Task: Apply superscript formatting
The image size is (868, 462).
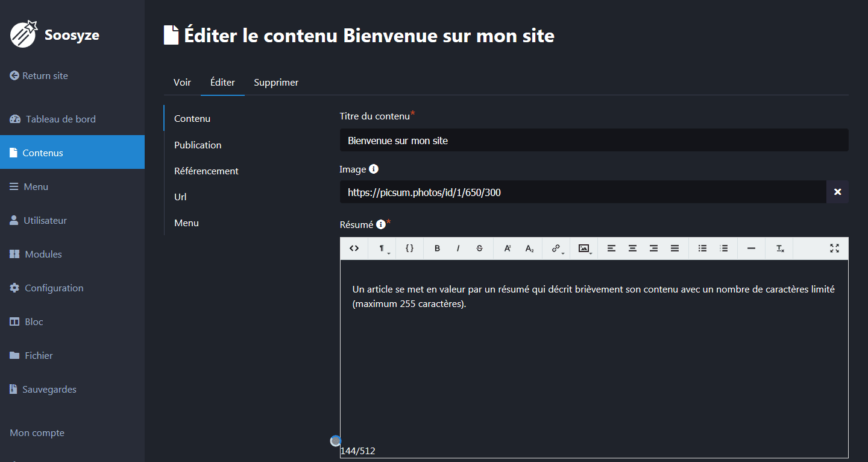Action: point(508,248)
